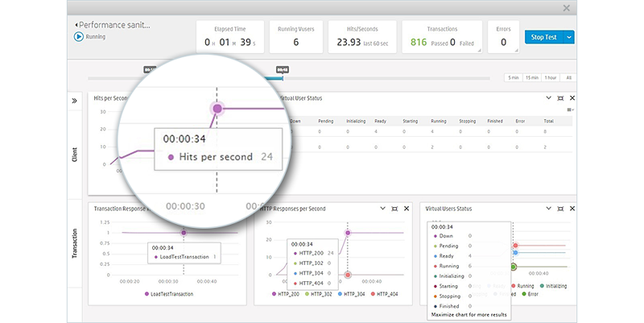Screen dimensions: 644x323
Task: Open the column options icon in status table
Action: coord(571,109)
